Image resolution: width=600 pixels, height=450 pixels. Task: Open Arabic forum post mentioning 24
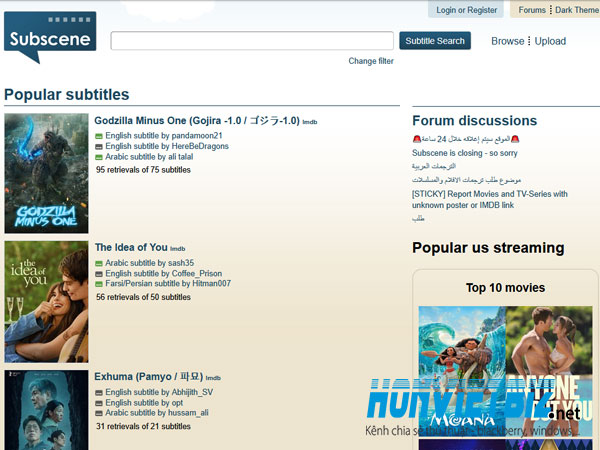tap(466, 139)
